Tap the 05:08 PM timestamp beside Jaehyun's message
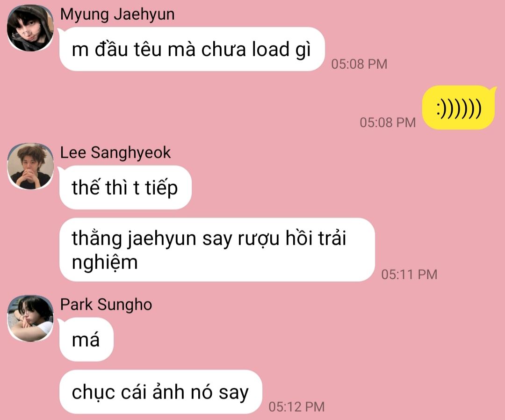The width and height of the screenshot is (505, 420). [359, 64]
